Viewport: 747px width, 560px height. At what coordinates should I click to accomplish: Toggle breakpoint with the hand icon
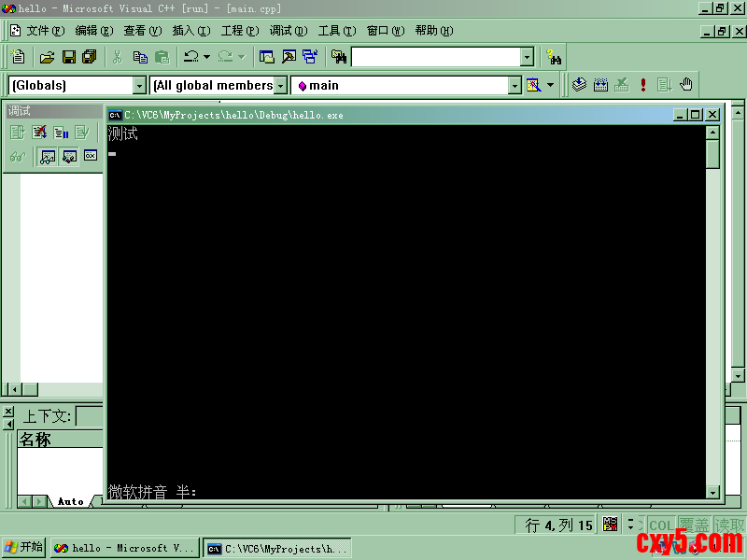pos(686,85)
